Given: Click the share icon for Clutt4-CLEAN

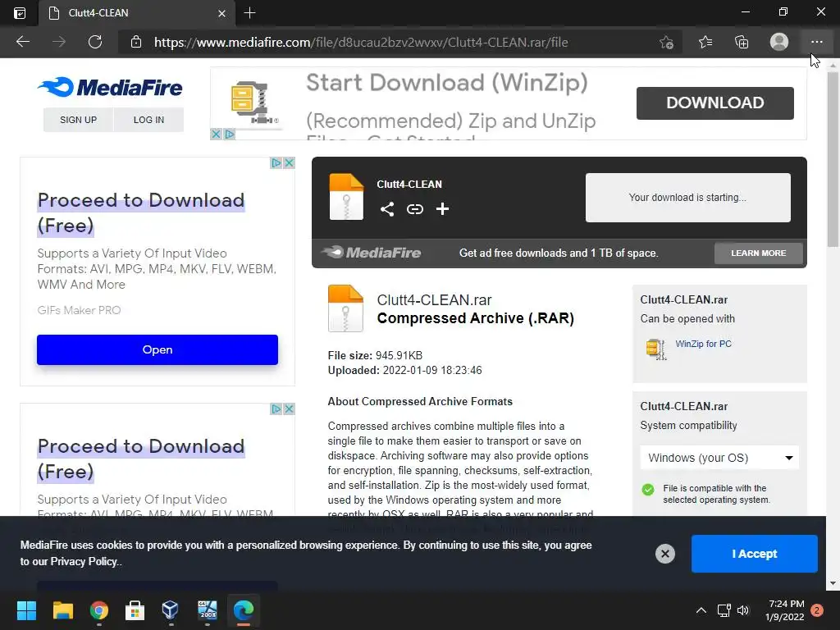Looking at the screenshot, I should (387, 209).
